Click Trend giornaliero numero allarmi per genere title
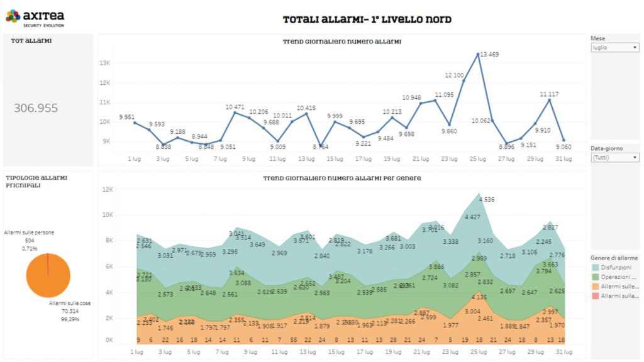Screen dimensions: 644x362 coord(341,178)
